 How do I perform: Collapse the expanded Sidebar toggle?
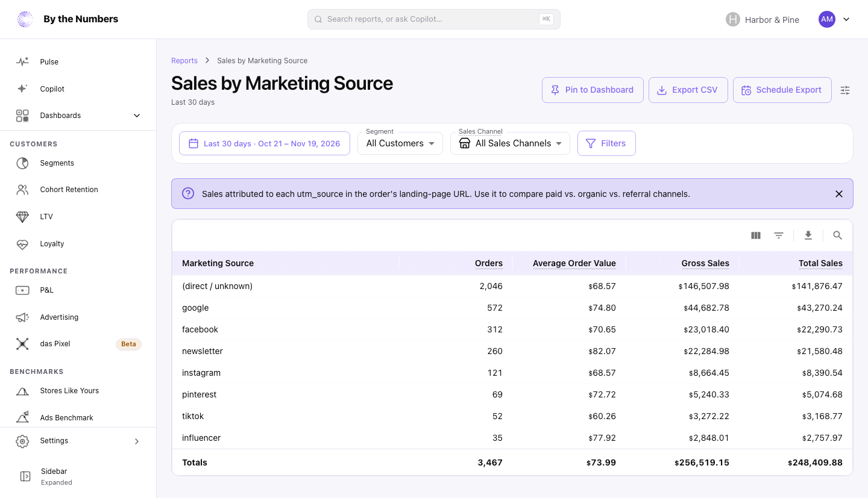(x=25, y=476)
